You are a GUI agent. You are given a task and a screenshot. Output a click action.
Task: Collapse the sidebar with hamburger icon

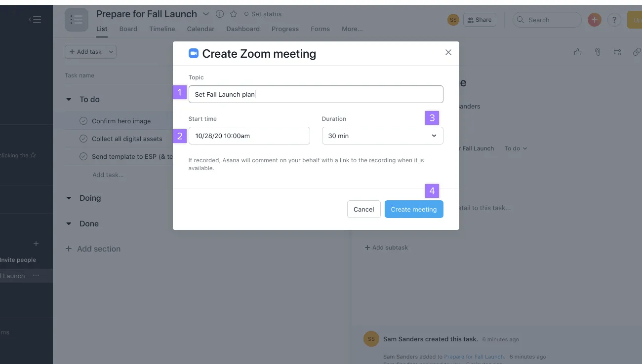pos(35,19)
